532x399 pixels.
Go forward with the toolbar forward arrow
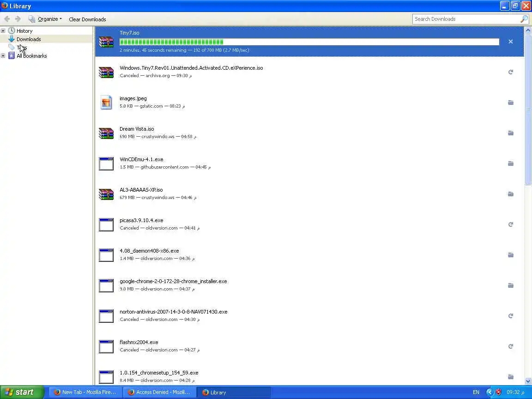pos(18,19)
